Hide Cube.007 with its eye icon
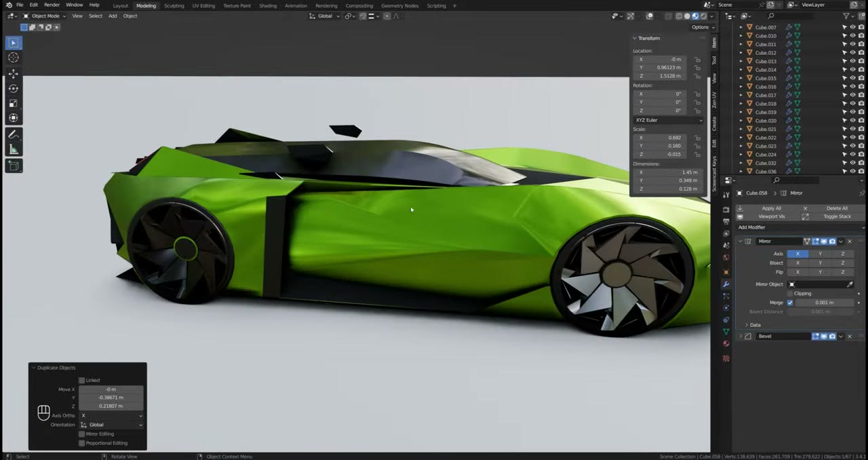868x460 pixels. (852, 27)
